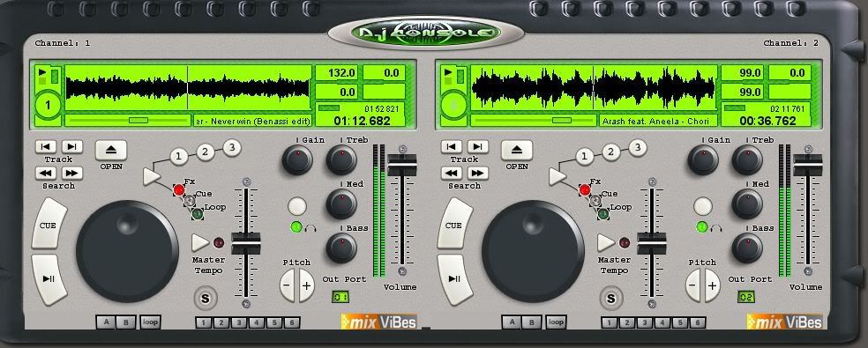Toggle green headphone monitor on Channel 1
868x348 pixels.
(296, 226)
